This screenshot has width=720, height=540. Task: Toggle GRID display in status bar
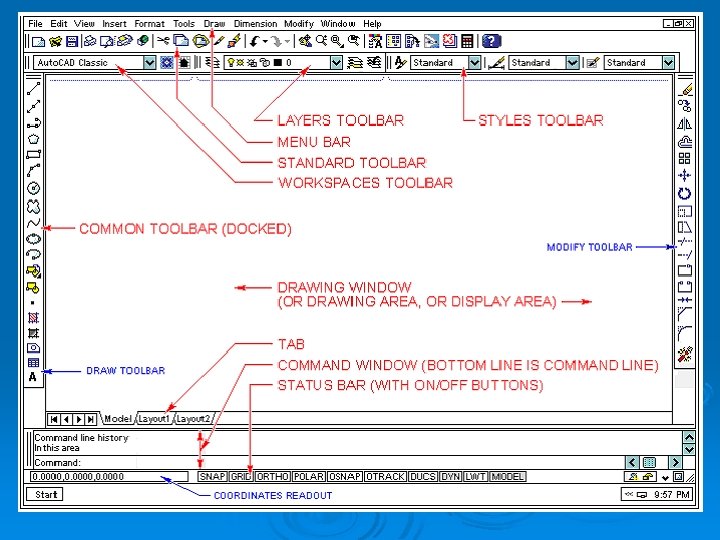pos(241,477)
